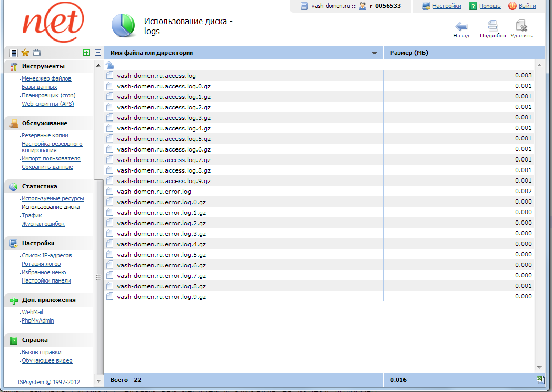Select the vash-domen.ru.error.log file row
The image size is (552, 392).
(x=154, y=192)
